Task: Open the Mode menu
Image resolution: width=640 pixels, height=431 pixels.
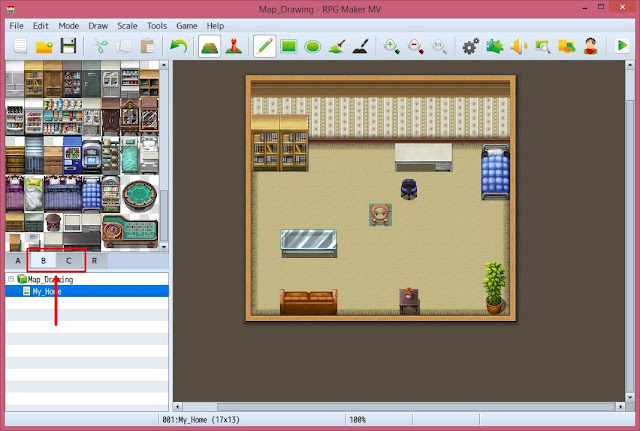Action: click(x=69, y=26)
